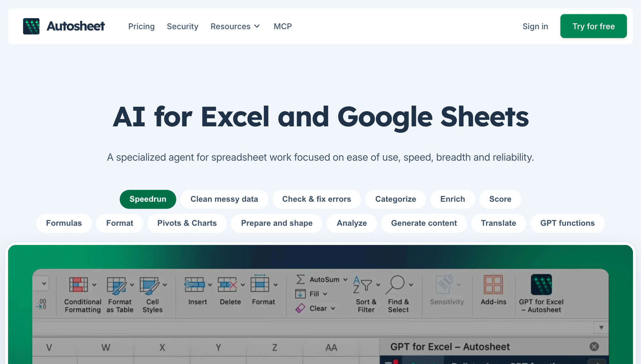Open the Add-ins icon
This screenshot has width=641, height=364.
(x=493, y=285)
